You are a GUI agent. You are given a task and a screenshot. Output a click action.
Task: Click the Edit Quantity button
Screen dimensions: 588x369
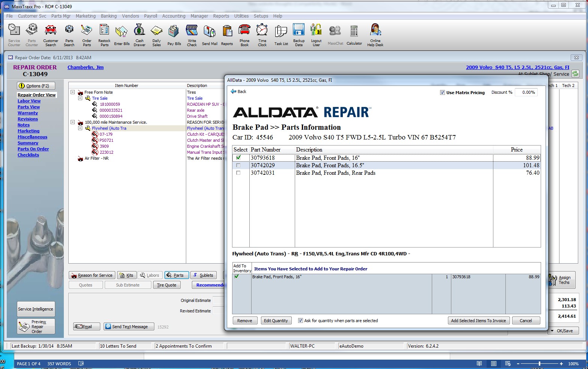(x=276, y=321)
